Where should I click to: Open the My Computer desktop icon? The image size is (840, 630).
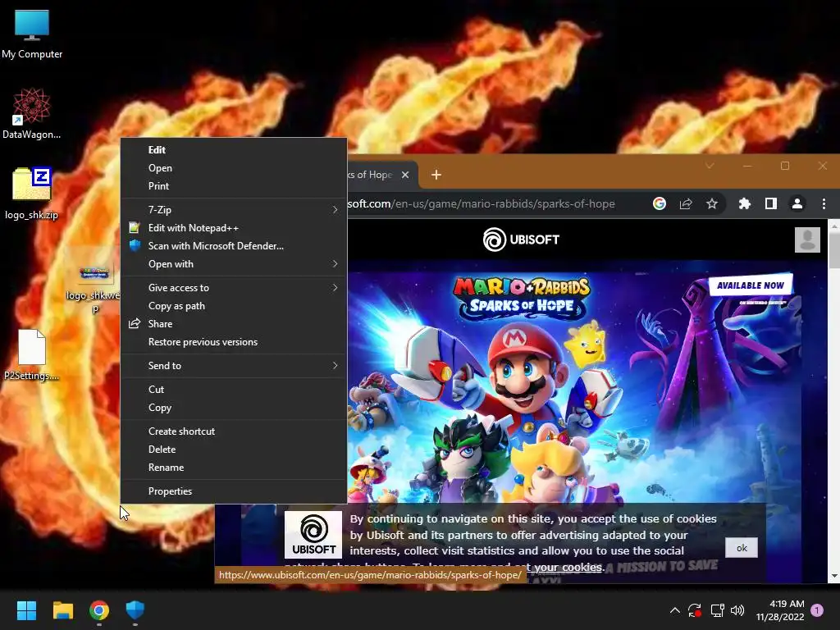[32, 34]
